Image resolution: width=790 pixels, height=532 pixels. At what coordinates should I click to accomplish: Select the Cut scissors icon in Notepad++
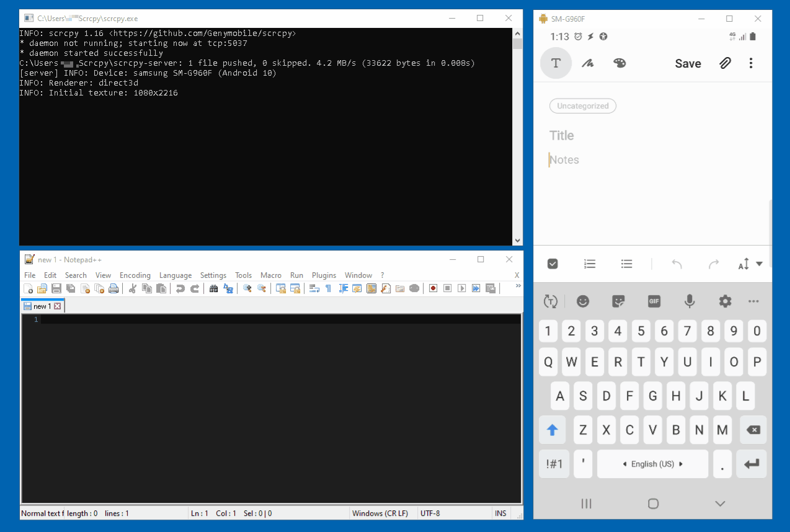point(132,288)
